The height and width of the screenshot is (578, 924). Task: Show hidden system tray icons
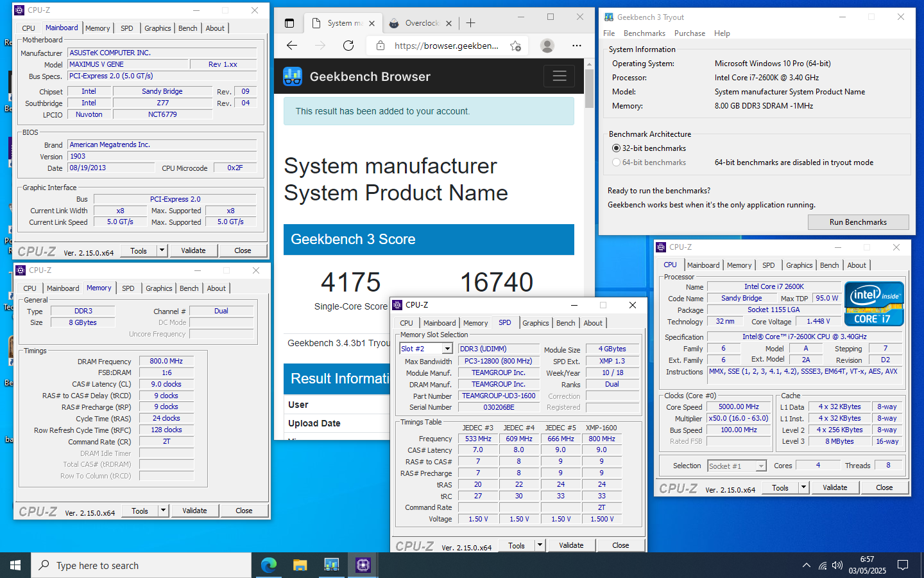click(x=806, y=565)
